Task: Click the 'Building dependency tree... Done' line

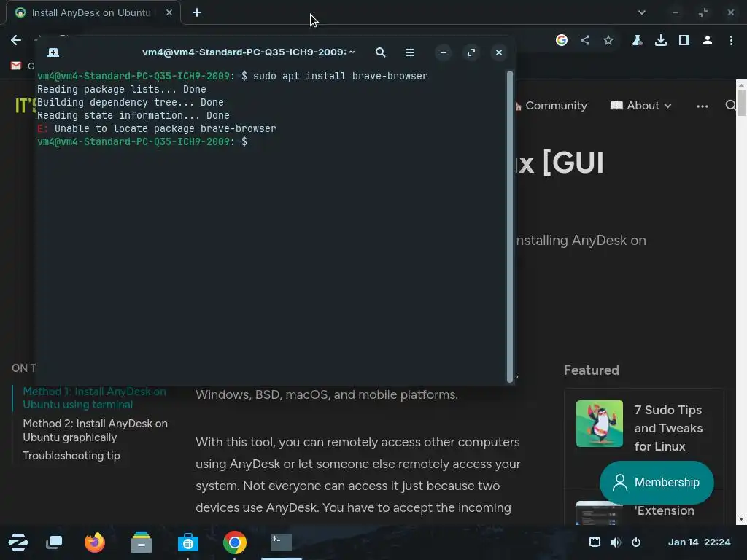Action: pos(130,102)
